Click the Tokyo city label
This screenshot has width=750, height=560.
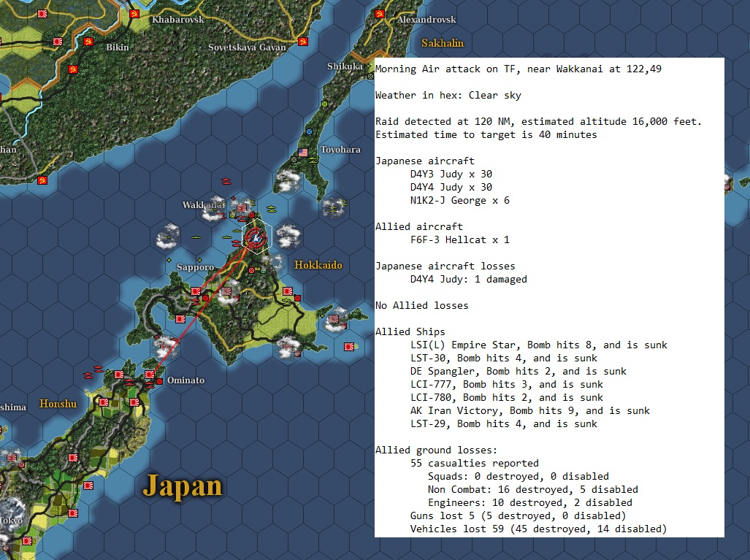tap(10, 520)
